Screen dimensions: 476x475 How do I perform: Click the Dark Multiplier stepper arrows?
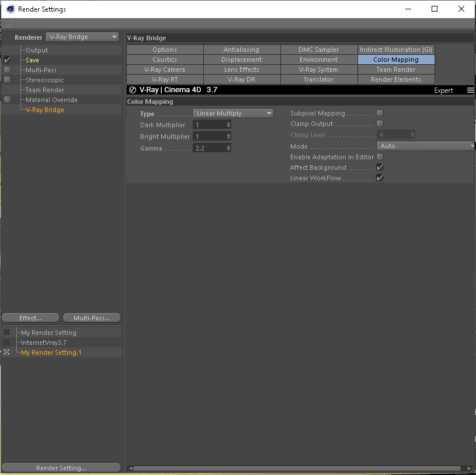[228, 125]
